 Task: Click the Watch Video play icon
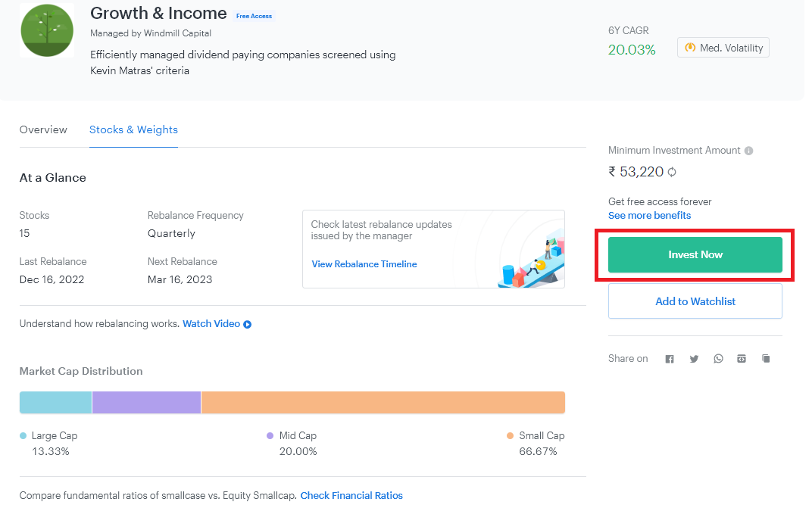[x=248, y=324]
